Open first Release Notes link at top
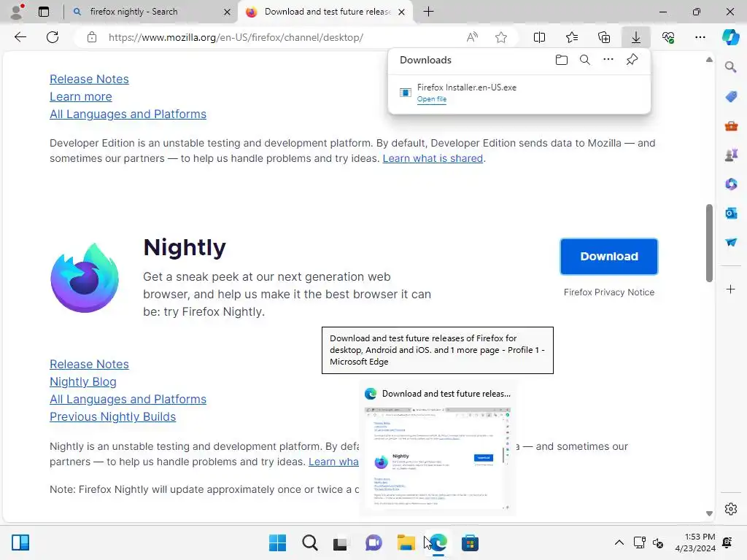747x560 pixels. [x=89, y=79]
